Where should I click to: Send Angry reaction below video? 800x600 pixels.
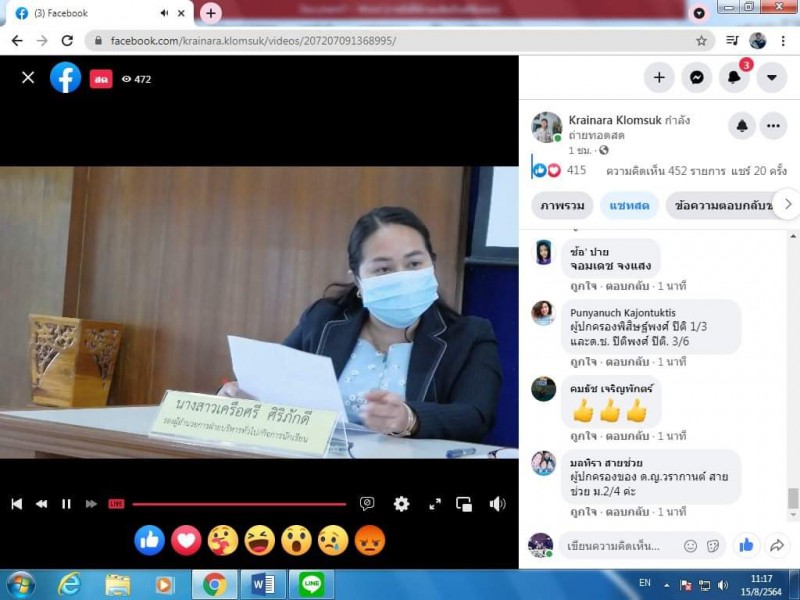click(x=370, y=540)
